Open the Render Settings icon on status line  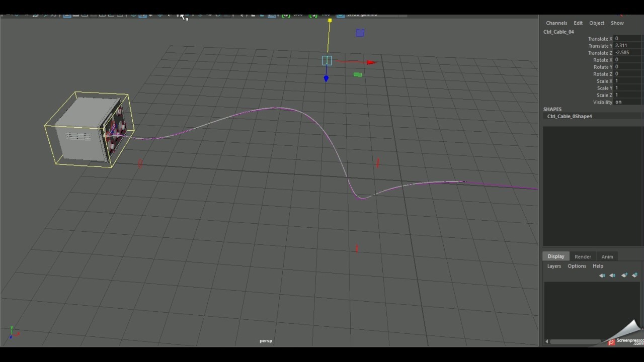coord(272,15)
